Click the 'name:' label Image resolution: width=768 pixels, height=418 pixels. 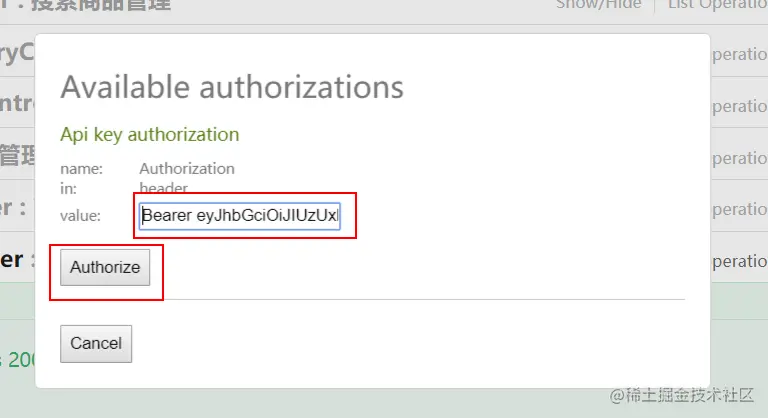click(81, 169)
